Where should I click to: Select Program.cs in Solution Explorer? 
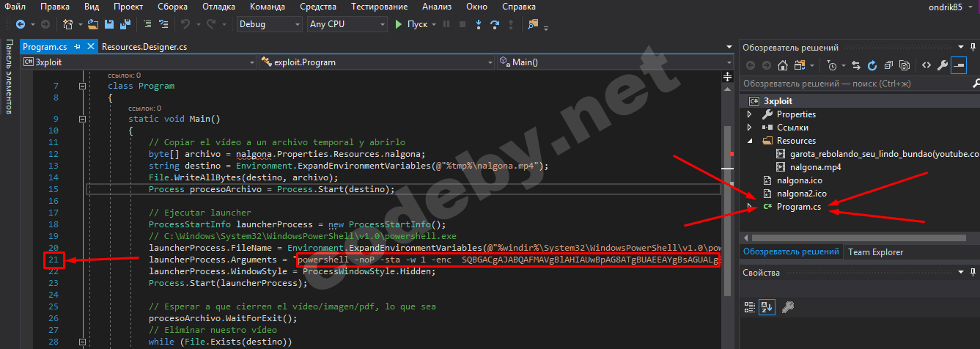799,207
